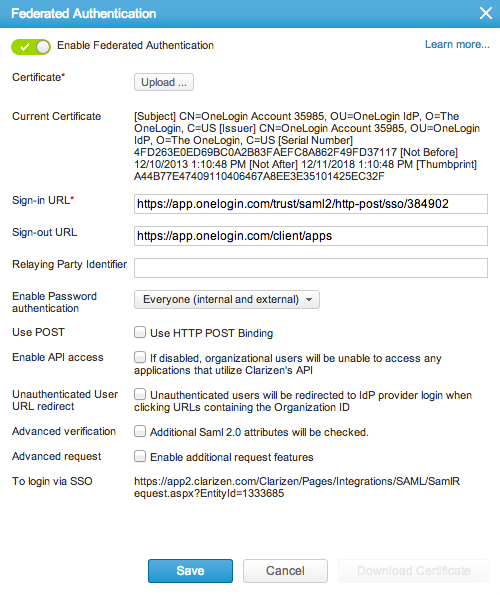
Task: Open the Learn more link
Action: (x=457, y=45)
